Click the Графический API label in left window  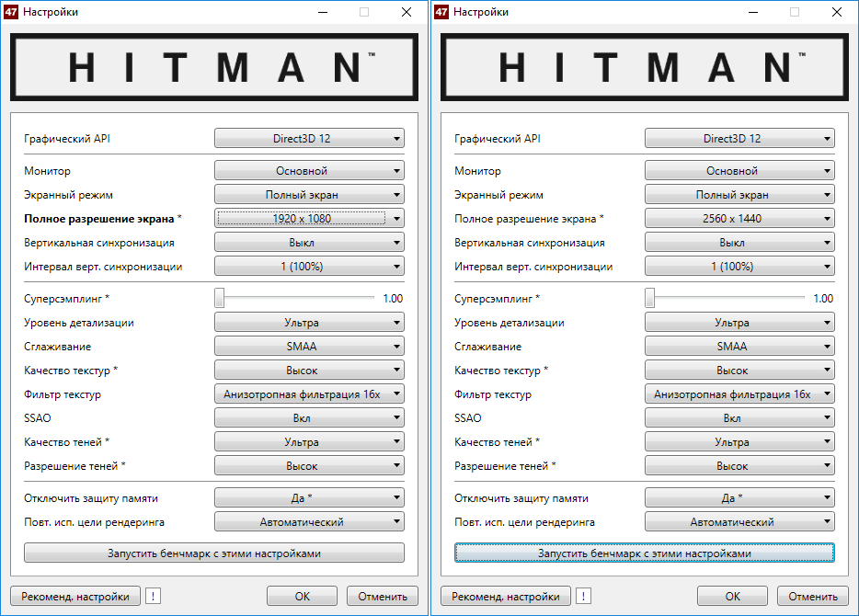pyautogui.click(x=67, y=139)
